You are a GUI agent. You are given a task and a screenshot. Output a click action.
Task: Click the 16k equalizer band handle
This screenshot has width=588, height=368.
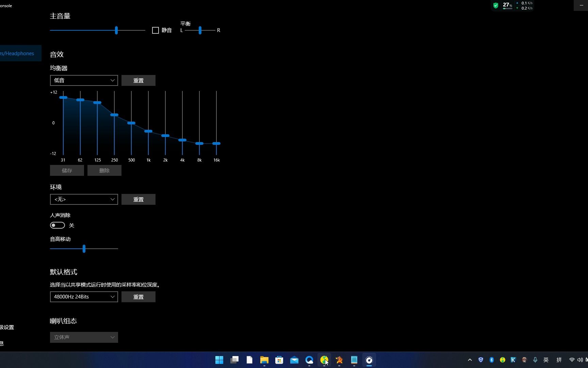click(216, 143)
